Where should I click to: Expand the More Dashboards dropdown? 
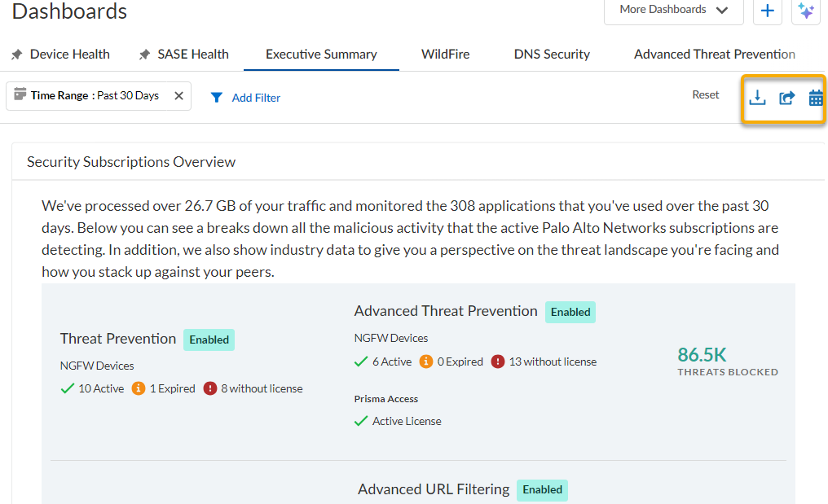[x=673, y=10]
